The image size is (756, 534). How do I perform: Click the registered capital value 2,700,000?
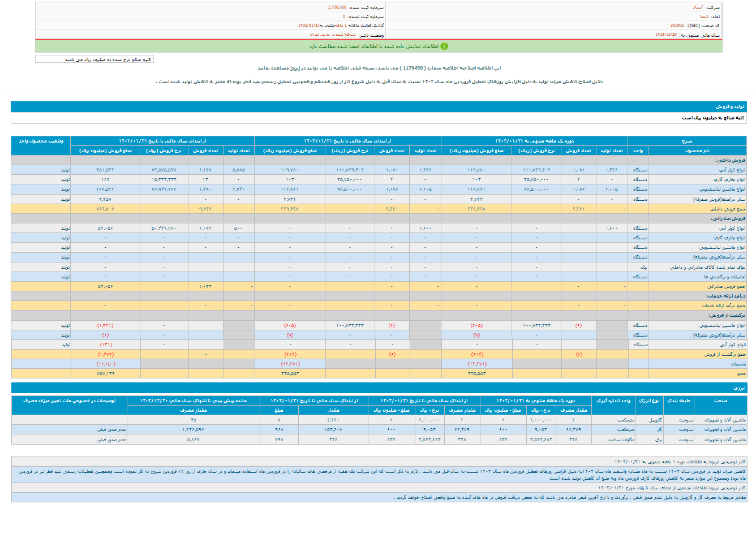[x=337, y=7]
